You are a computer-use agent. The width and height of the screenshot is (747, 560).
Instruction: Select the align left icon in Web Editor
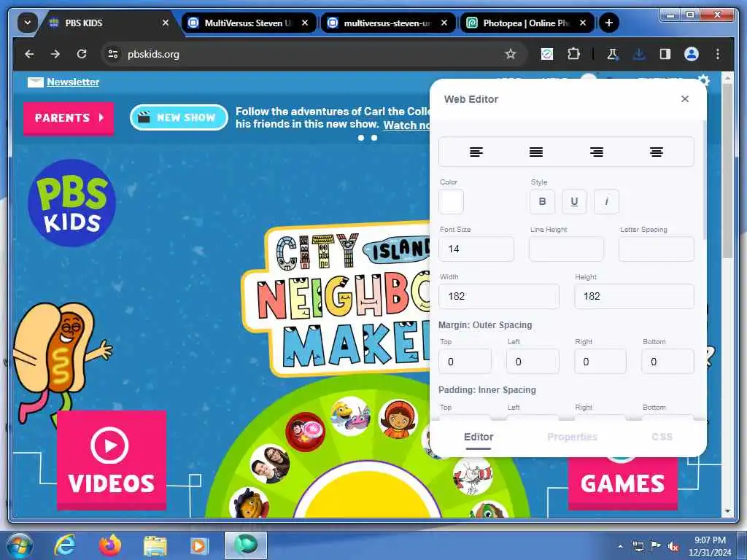[476, 152]
